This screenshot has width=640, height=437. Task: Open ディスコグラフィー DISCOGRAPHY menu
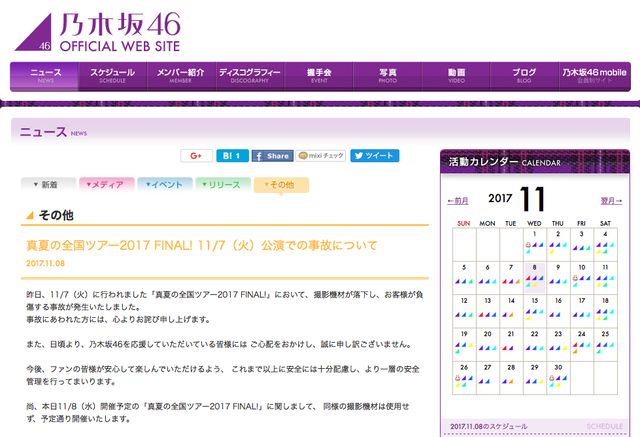pyautogui.click(x=250, y=76)
